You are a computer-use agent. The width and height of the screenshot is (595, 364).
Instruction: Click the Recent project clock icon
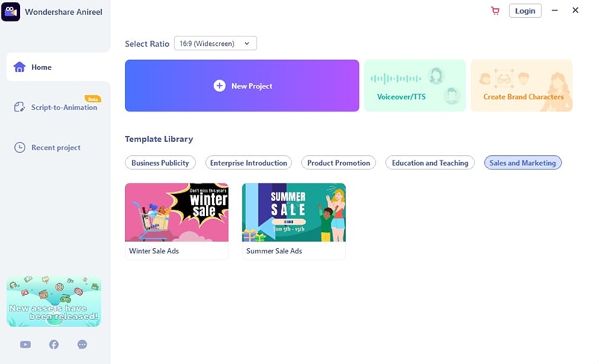coord(20,147)
